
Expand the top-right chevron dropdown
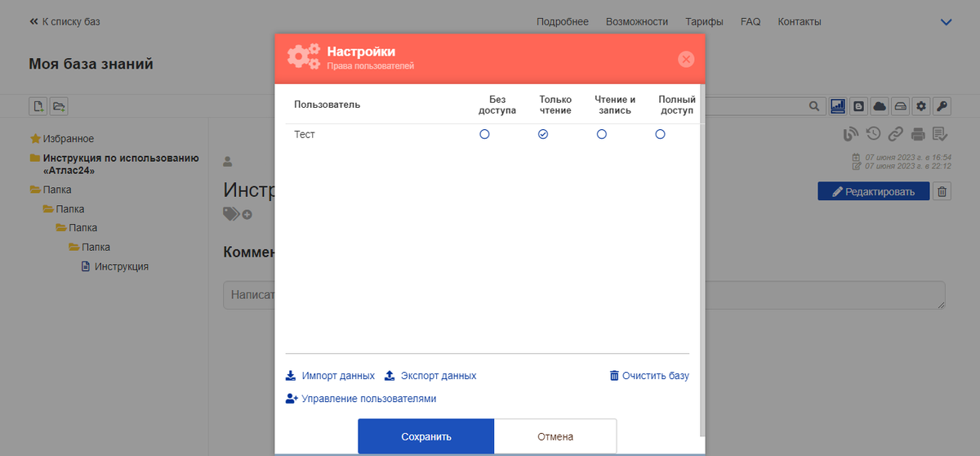[947, 22]
